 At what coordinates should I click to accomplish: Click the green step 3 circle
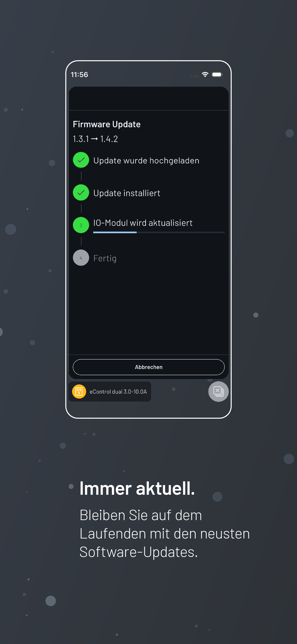point(81,225)
